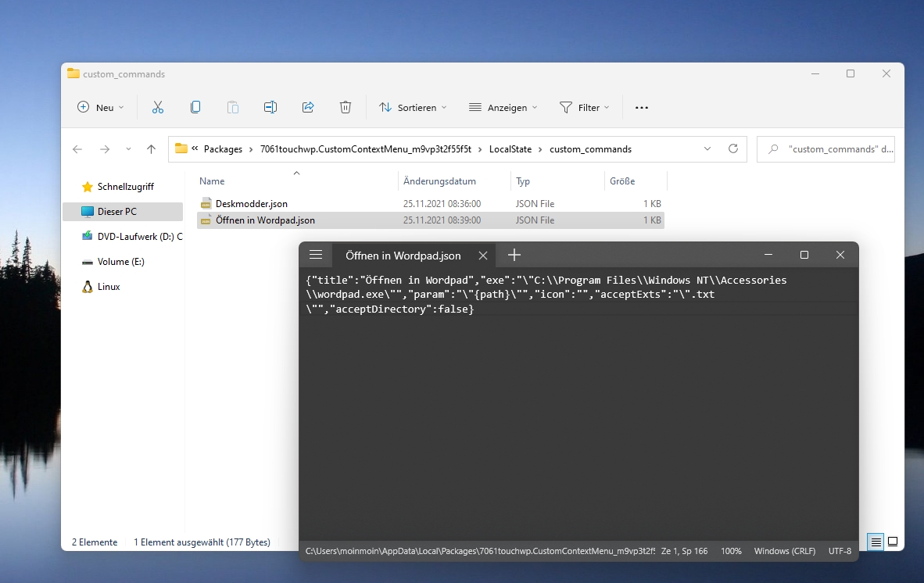
Task: Open the hamburger menu in the editor
Action: [x=316, y=255]
